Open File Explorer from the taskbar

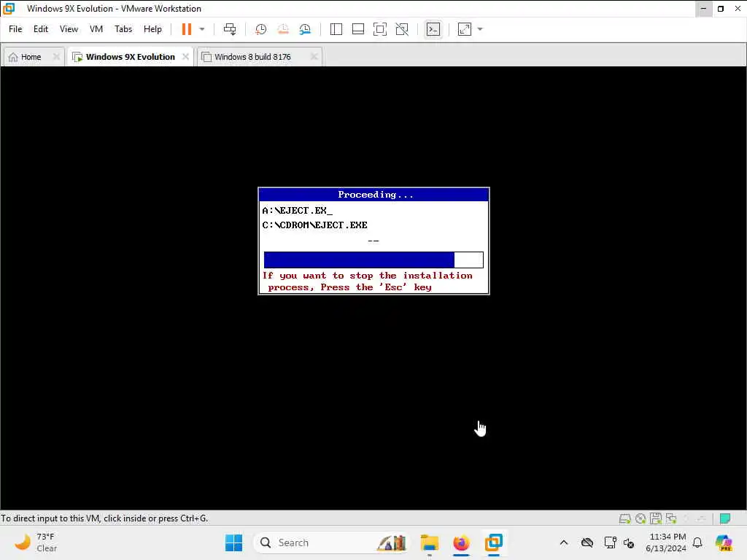click(429, 542)
